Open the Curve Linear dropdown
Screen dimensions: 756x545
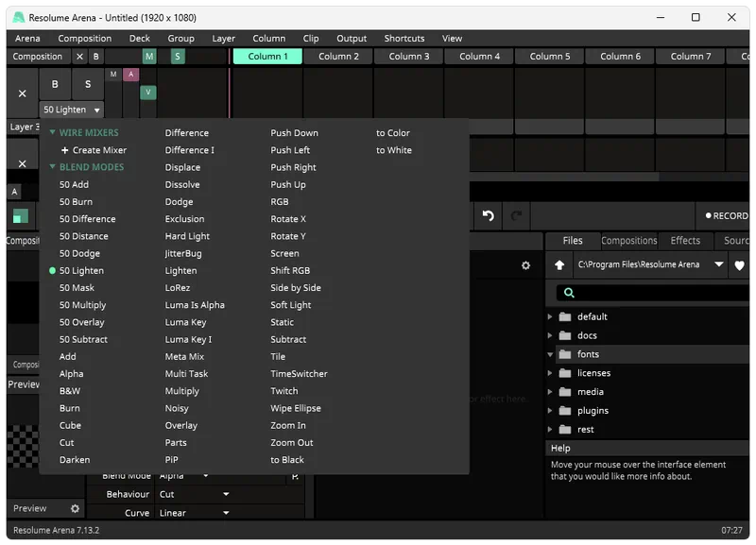pyautogui.click(x=194, y=513)
